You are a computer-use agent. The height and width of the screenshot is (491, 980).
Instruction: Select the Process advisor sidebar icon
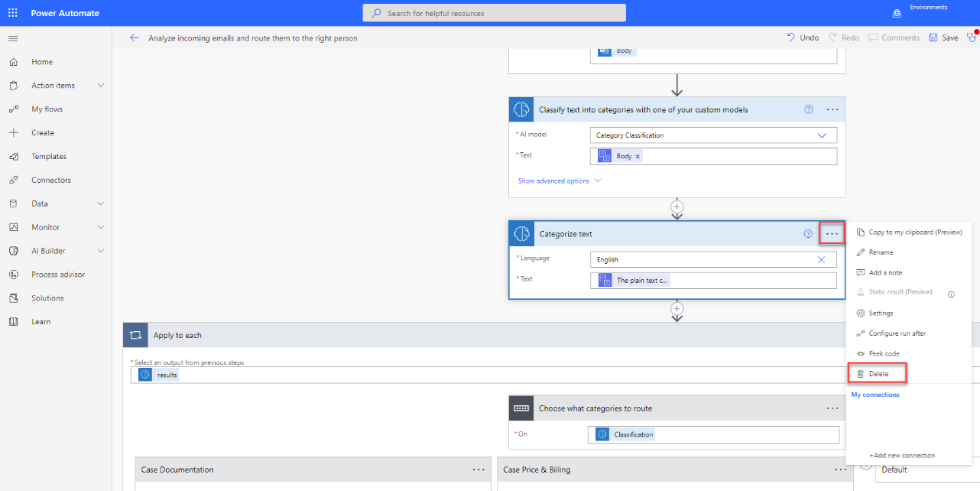[12, 274]
